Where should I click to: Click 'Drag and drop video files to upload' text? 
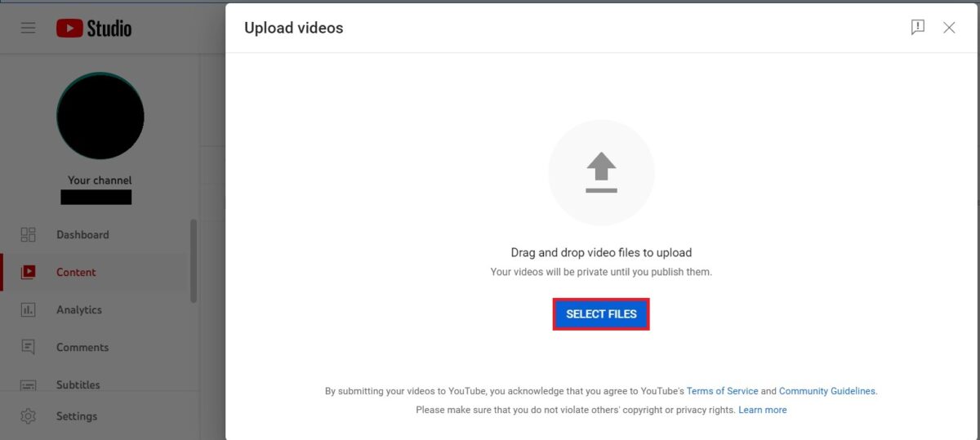tap(601, 253)
